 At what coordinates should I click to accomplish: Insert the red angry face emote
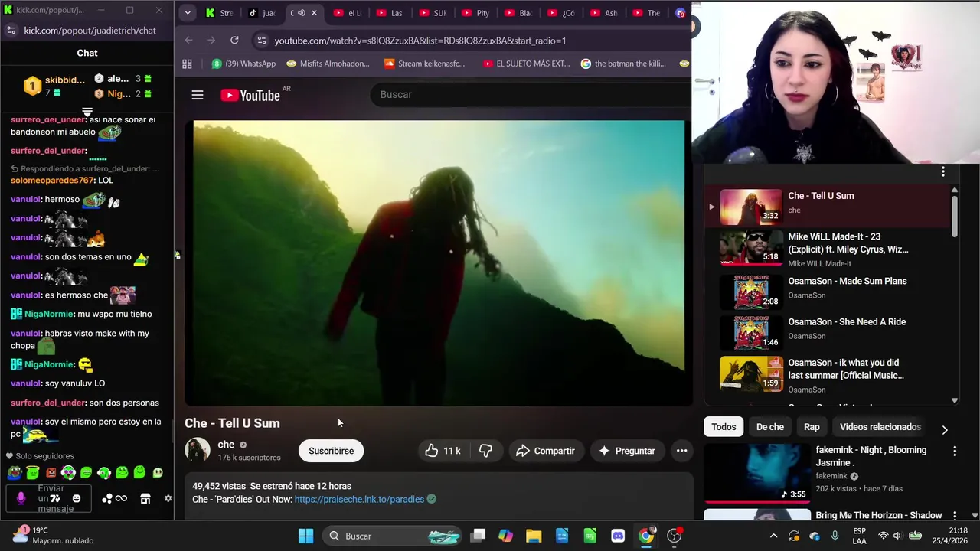click(51, 473)
